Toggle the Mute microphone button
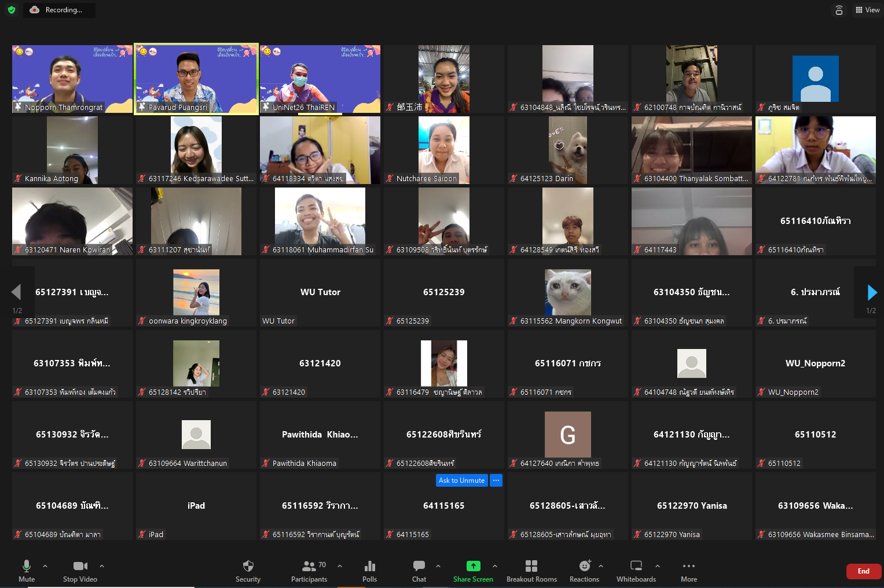The height and width of the screenshot is (588, 884). 27,571
